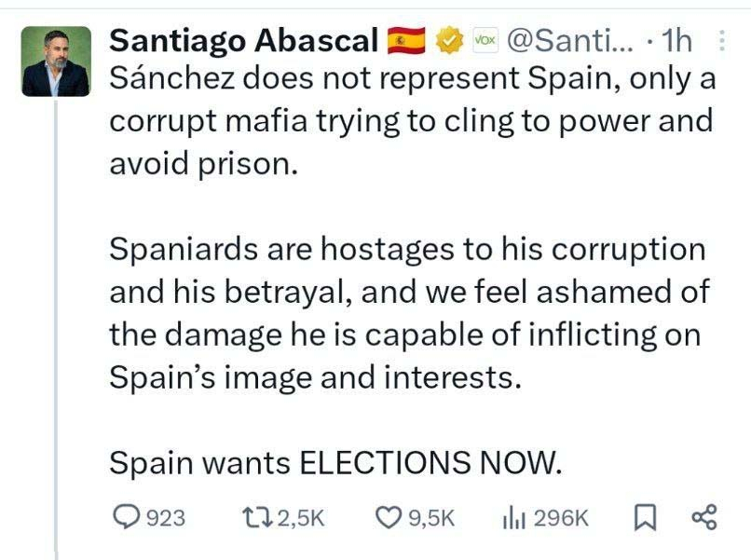Click the VOX affiliation badge

[x=485, y=41]
